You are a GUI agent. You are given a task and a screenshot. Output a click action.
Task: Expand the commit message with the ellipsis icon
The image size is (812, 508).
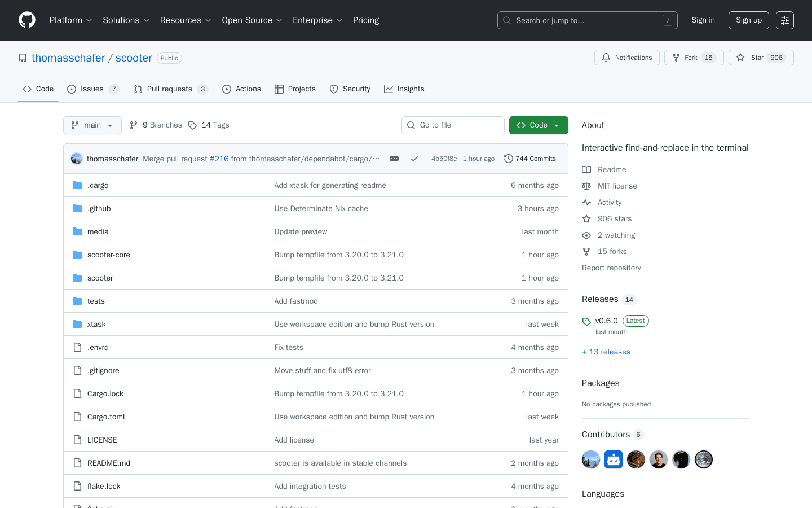(394, 159)
